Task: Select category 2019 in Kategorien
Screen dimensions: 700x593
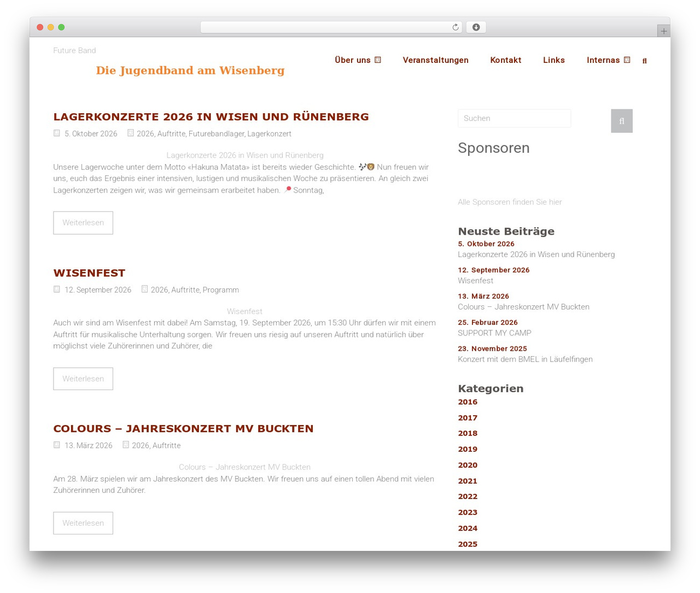Action: pos(468,449)
